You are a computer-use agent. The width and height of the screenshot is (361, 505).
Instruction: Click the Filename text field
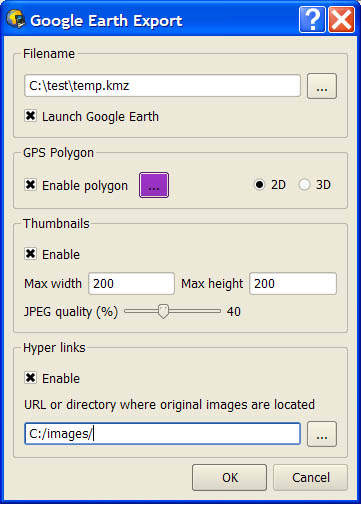pos(163,86)
